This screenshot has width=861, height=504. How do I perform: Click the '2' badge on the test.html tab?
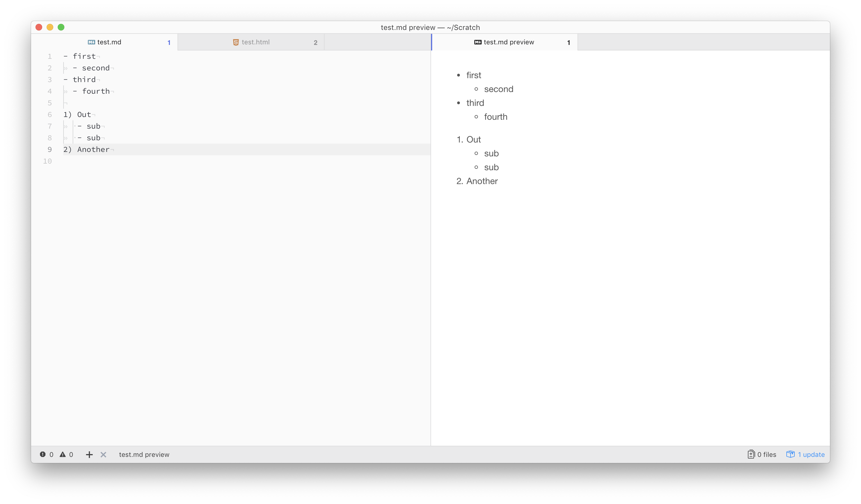pyautogui.click(x=315, y=42)
